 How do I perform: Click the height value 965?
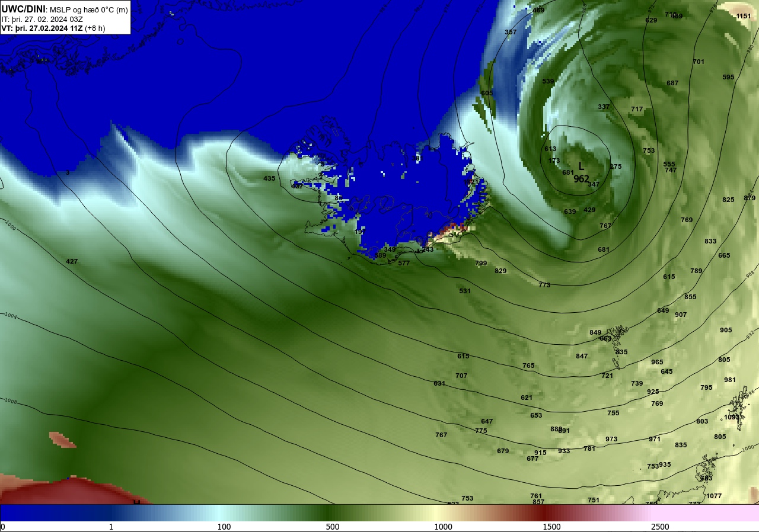point(657,362)
